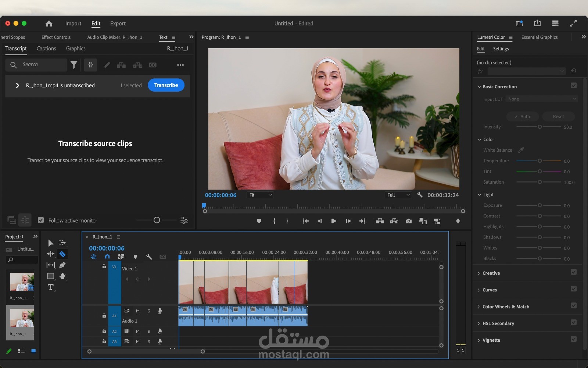588x368 pixels.
Task: Click the Saturation slider handle
Action: tap(539, 182)
